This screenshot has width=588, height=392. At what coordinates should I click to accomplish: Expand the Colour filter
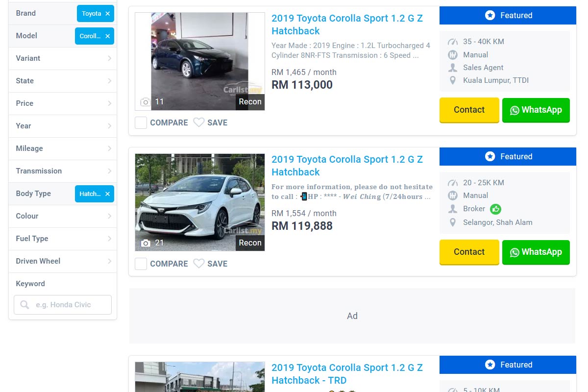[x=63, y=216]
